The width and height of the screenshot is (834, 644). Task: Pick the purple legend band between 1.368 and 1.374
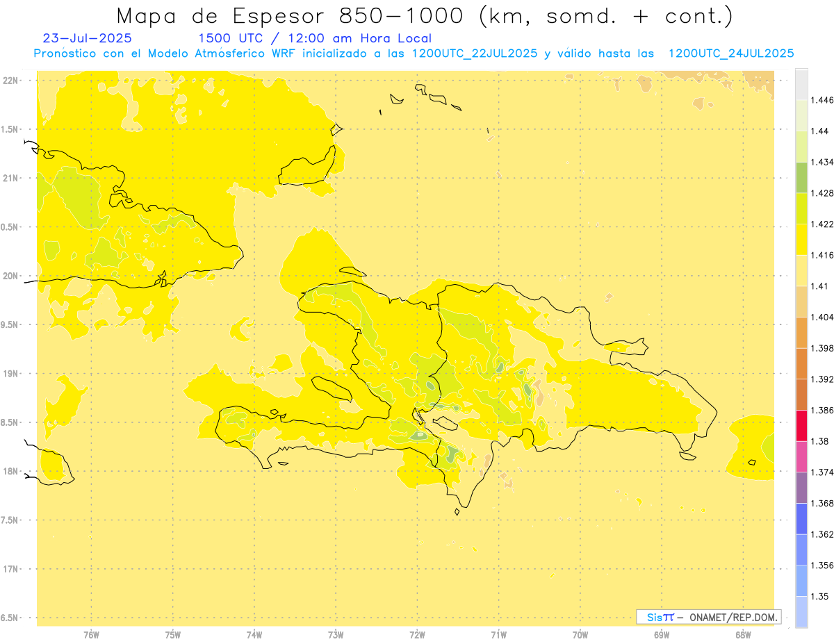pyautogui.click(x=801, y=488)
